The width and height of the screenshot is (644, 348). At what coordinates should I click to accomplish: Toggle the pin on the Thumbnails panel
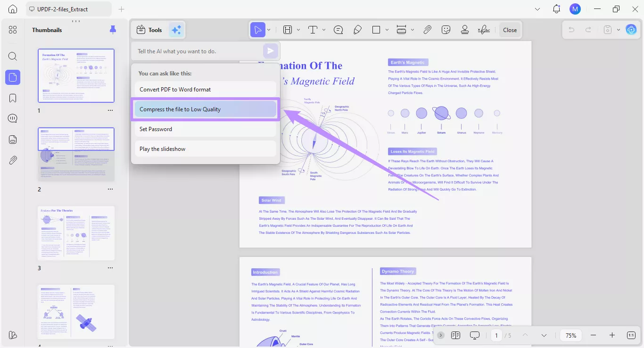(x=113, y=30)
